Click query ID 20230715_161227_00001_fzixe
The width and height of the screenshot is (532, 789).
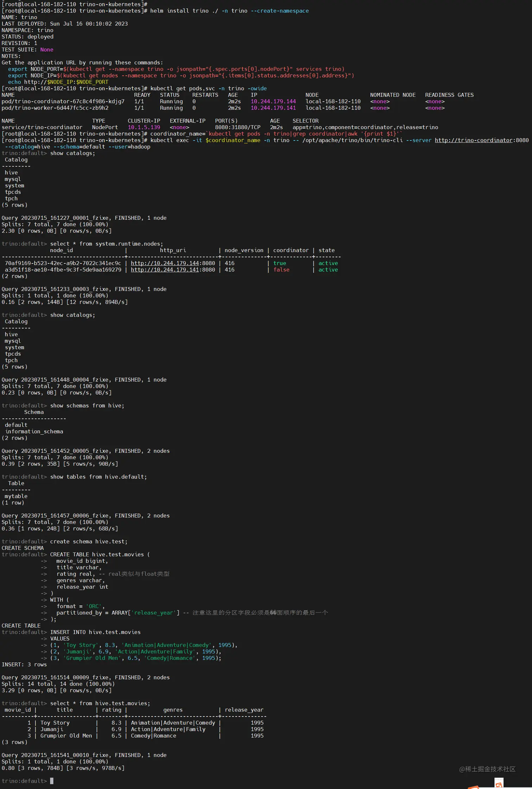65,218
